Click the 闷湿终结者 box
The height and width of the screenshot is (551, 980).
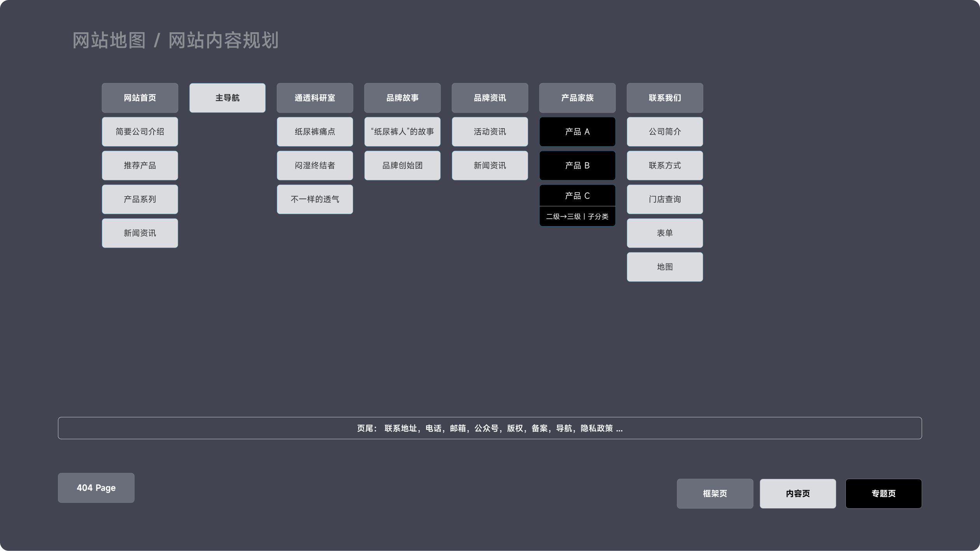[x=315, y=166]
